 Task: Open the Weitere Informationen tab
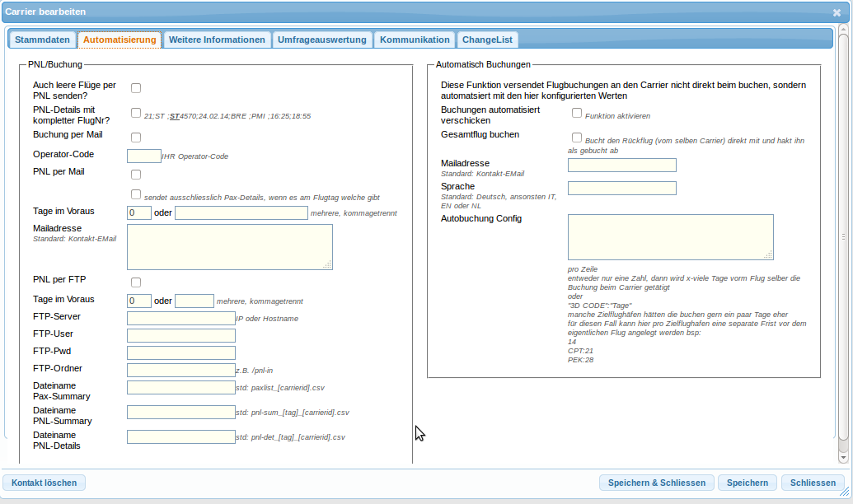pyautogui.click(x=217, y=40)
